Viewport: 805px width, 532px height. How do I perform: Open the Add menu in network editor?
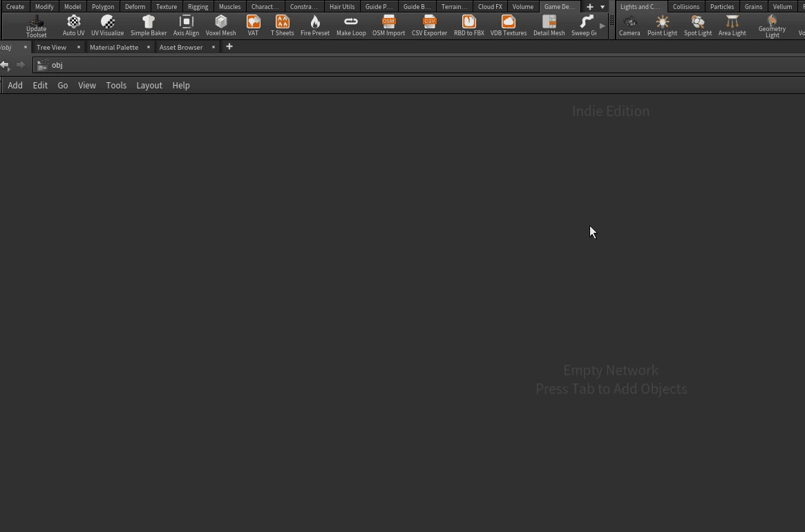(15, 85)
